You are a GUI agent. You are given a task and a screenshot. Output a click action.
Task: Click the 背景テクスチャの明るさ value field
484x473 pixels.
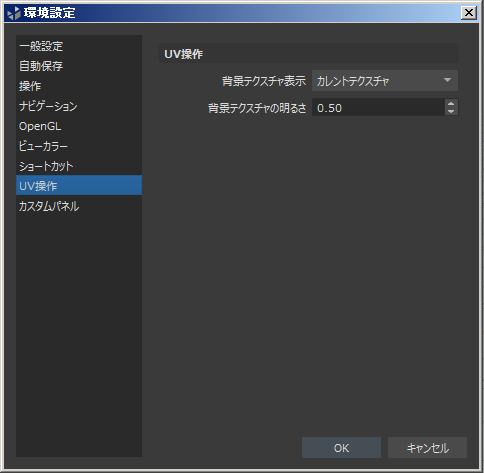(378, 107)
